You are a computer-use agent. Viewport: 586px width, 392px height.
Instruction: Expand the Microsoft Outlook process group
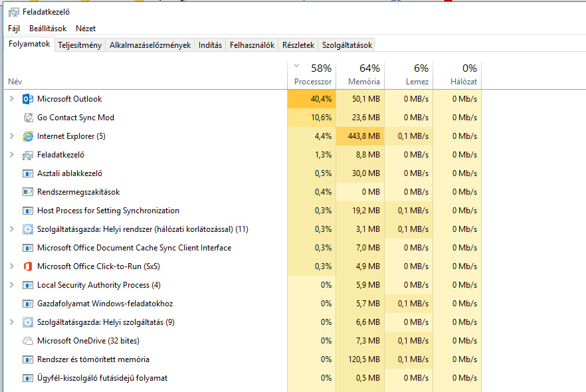click(11, 98)
